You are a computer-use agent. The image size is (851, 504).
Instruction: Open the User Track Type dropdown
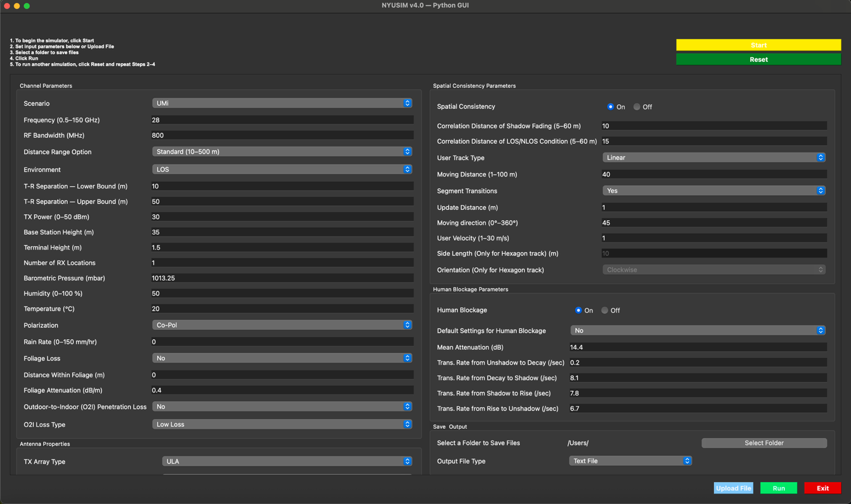(x=713, y=158)
